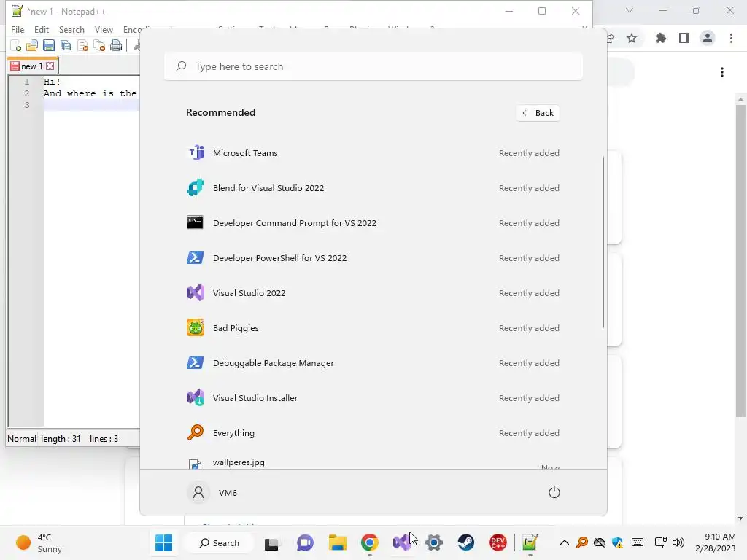747x560 pixels.
Task: Open clock and date 9:10 AM
Action: 715,542
